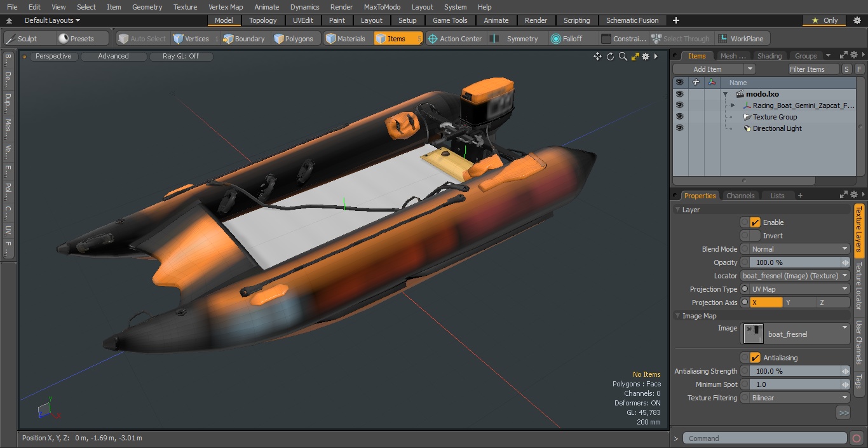868x448 pixels.
Task: Click the Perspective view button
Action: [53, 56]
